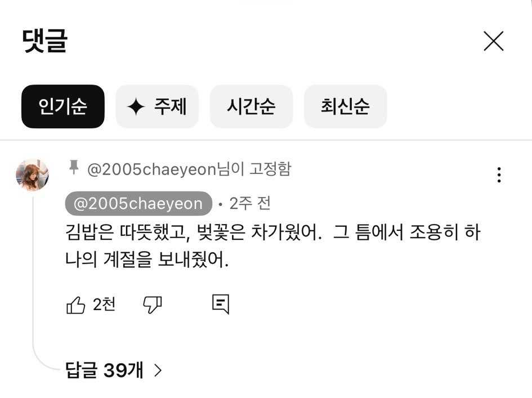
Task: Select the 인기순 sort chip
Action: [x=62, y=106]
